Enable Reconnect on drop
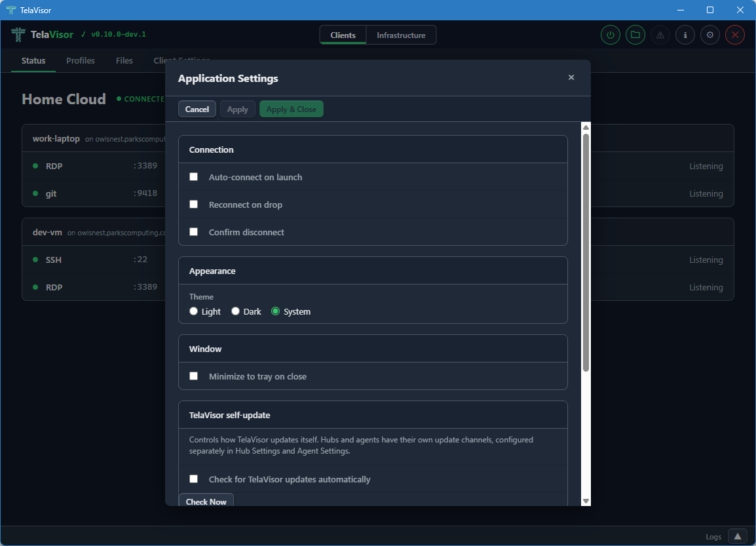Viewport: 756px width, 546px height. pyautogui.click(x=193, y=204)
